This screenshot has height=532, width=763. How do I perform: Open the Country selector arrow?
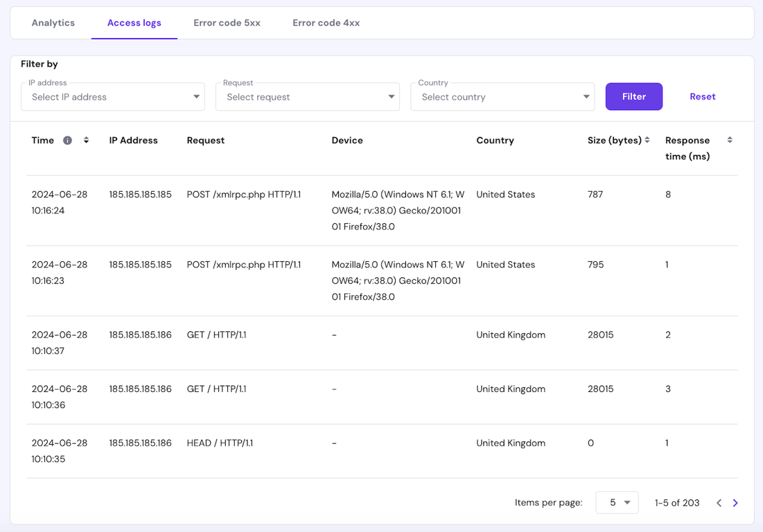[586, 96]
